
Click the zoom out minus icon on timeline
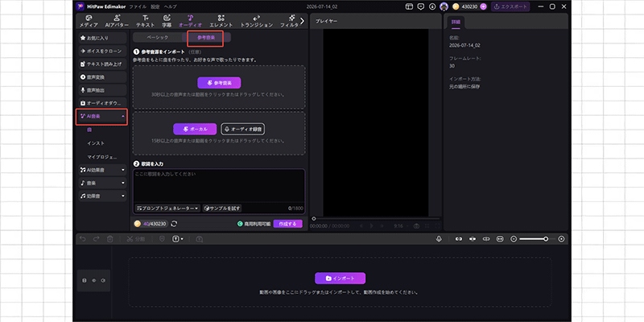(514, 238)
